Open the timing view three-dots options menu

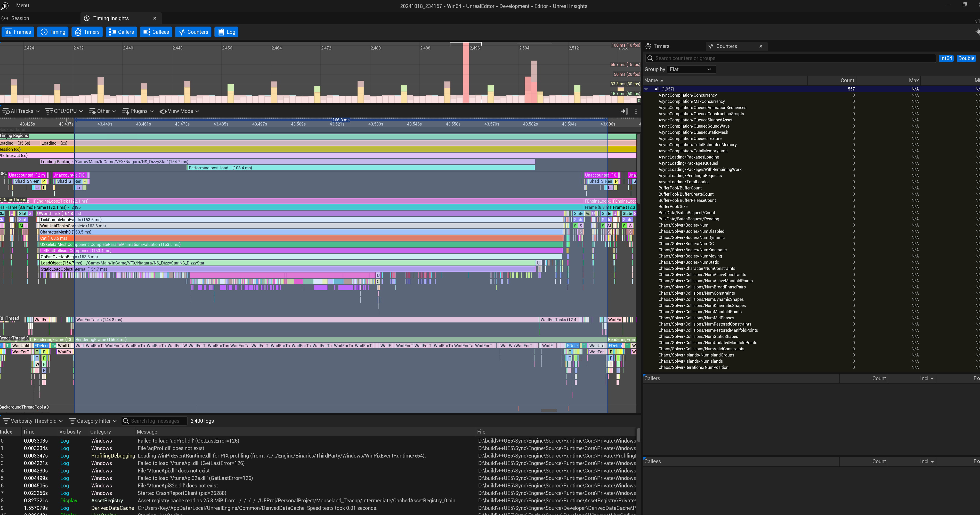click(x=636, y=111)
